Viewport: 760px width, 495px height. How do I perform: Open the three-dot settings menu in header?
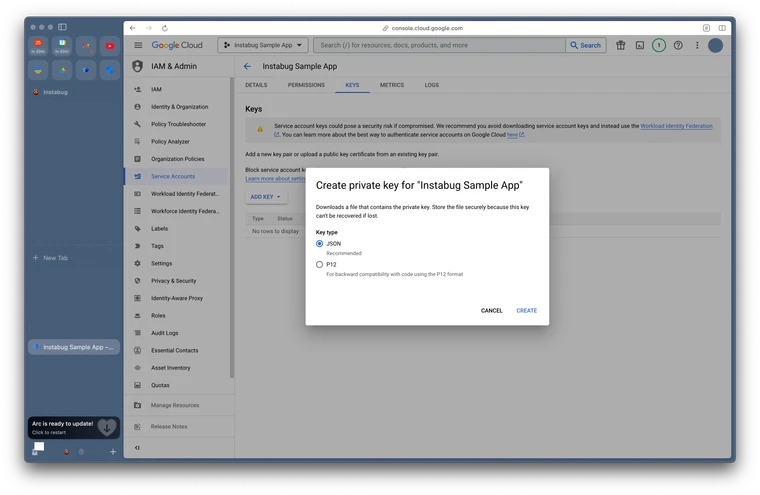point(697,45)
